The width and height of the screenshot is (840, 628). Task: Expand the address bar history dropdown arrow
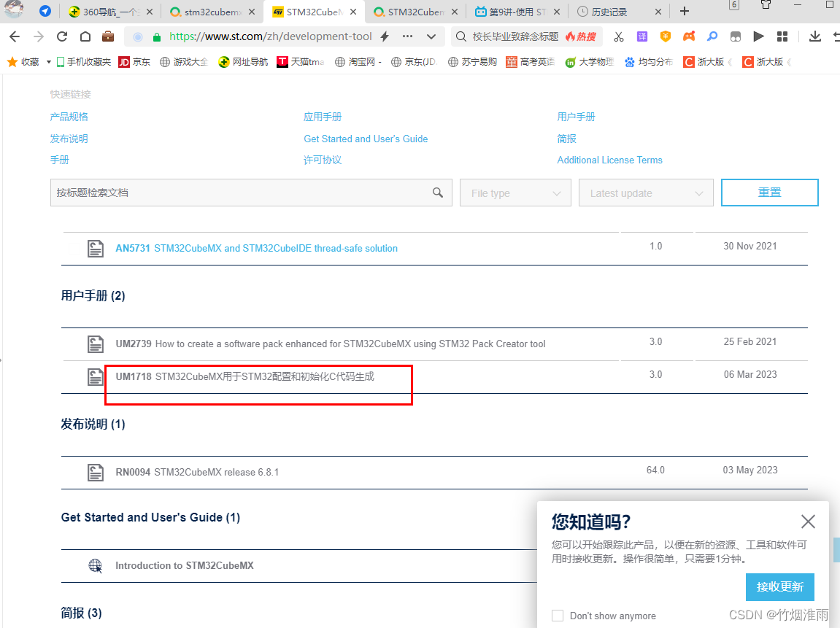pyautogui.click(x=431, y=37)
